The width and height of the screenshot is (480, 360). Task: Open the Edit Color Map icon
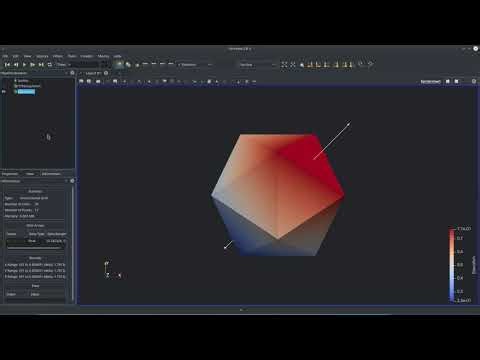[x=128, y=65]
